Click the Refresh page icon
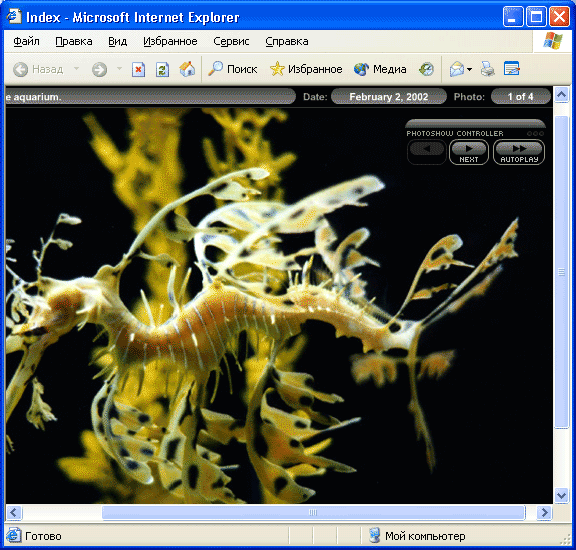576x550 pixels. (x=162, y=69)
